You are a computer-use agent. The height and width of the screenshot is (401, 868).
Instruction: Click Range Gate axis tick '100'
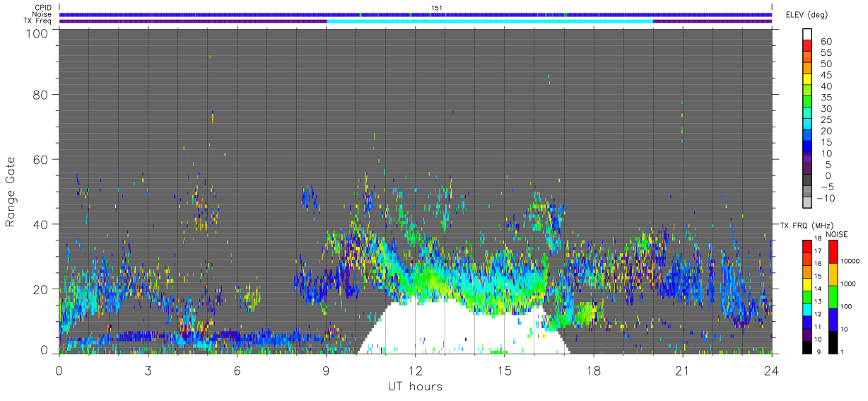coord(38,33)
